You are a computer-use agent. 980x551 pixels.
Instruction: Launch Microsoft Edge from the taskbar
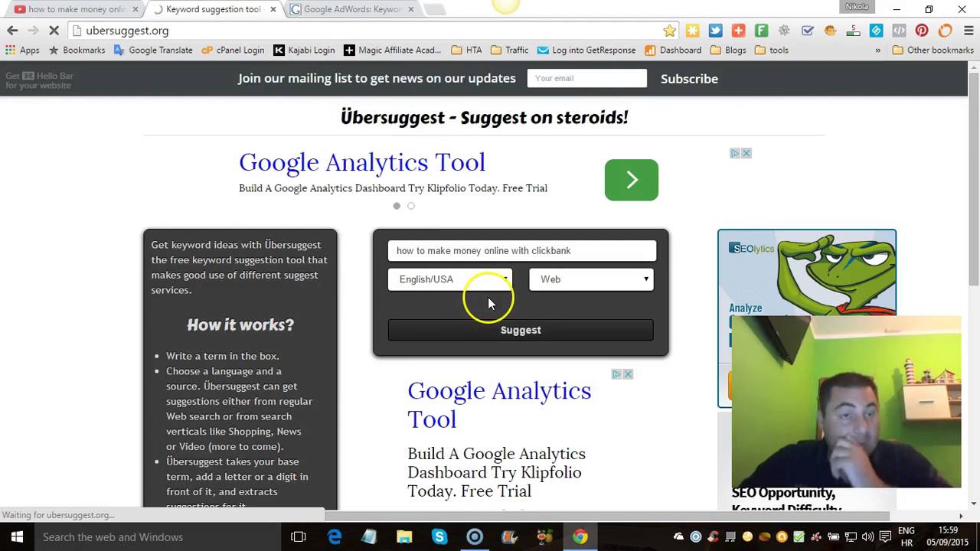pos(335,536)
